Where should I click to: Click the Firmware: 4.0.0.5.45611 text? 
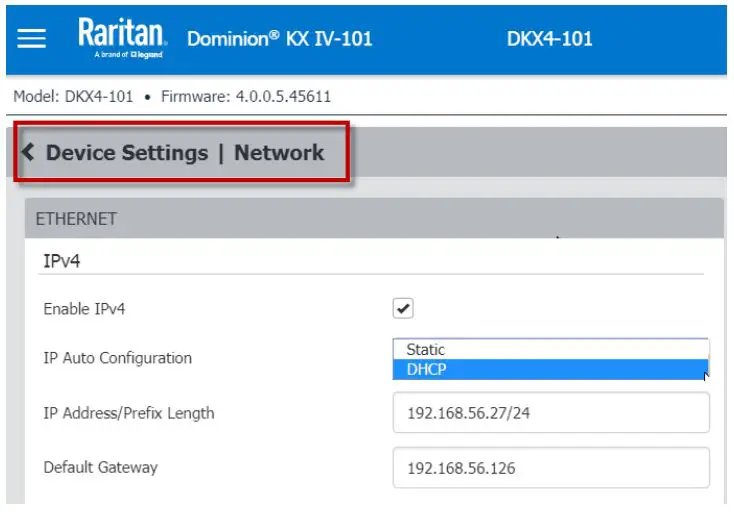[x=246, y=96]
